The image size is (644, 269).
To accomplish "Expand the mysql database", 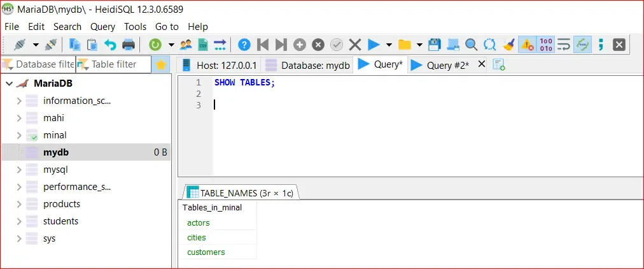I will click(19, 170).
